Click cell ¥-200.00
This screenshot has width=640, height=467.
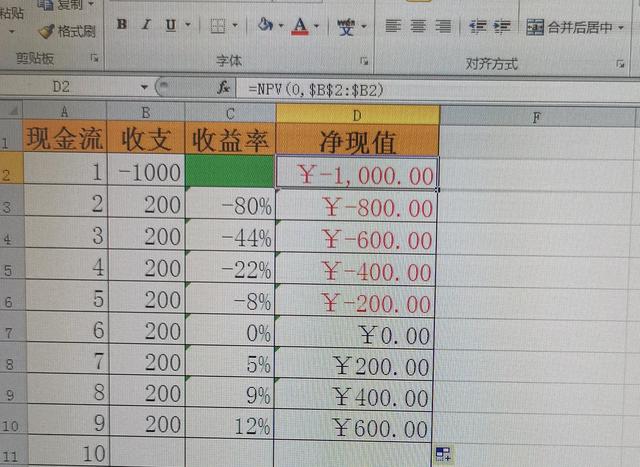[x=355, y=302]
